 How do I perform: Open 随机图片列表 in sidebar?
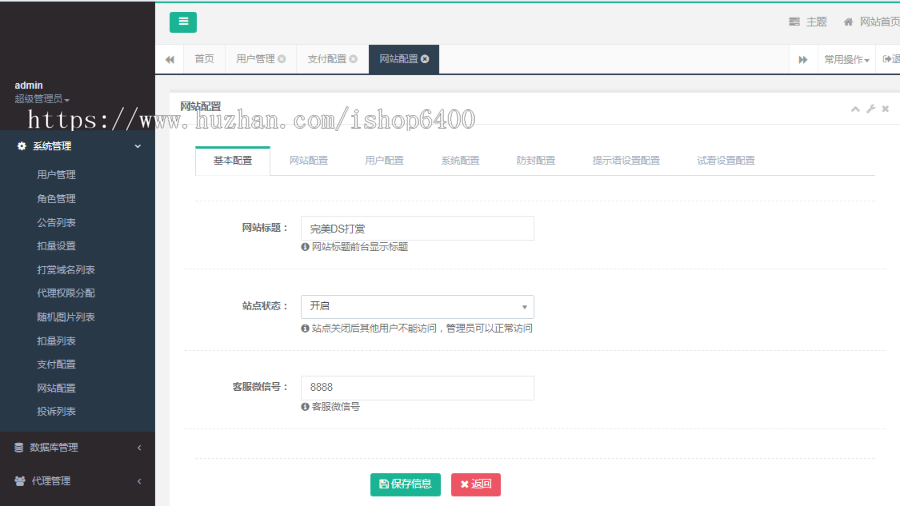65,317
